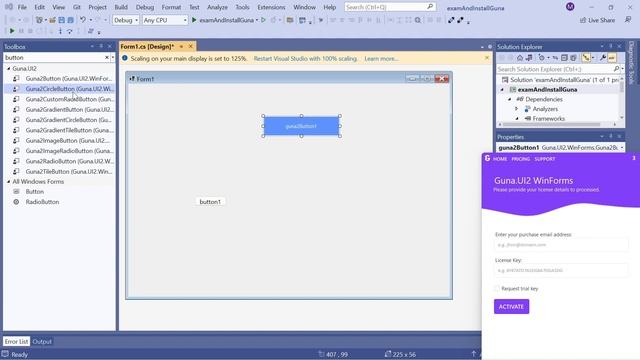Click search magnifier in Visual Studio search box

(x=430, y=7)
